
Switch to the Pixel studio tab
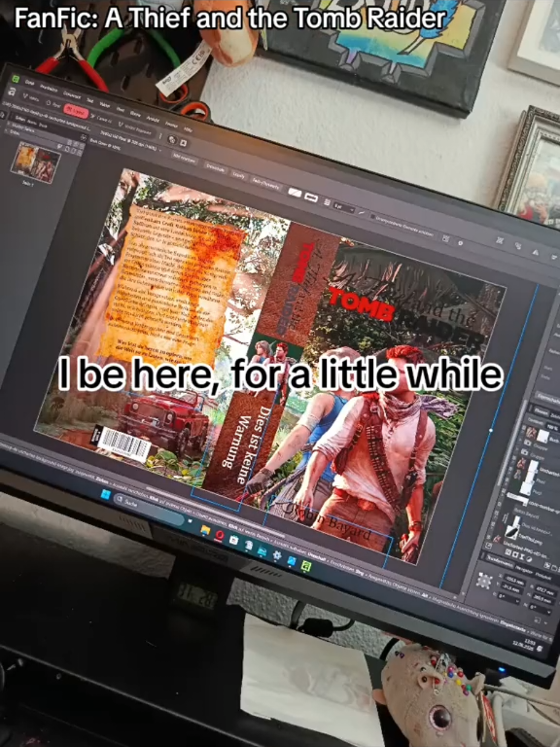53,104
